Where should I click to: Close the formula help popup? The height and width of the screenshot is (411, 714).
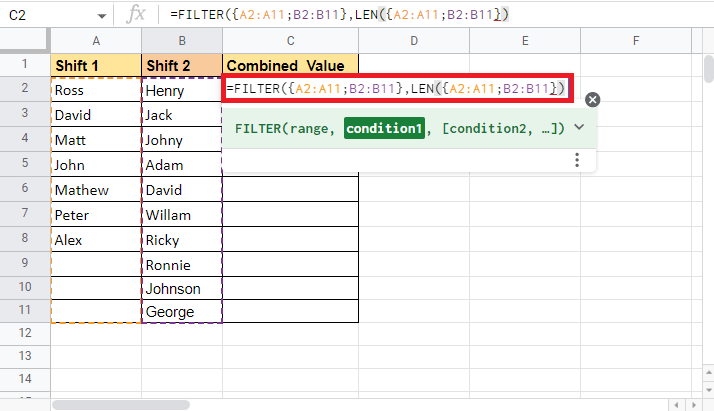point(592,99)
